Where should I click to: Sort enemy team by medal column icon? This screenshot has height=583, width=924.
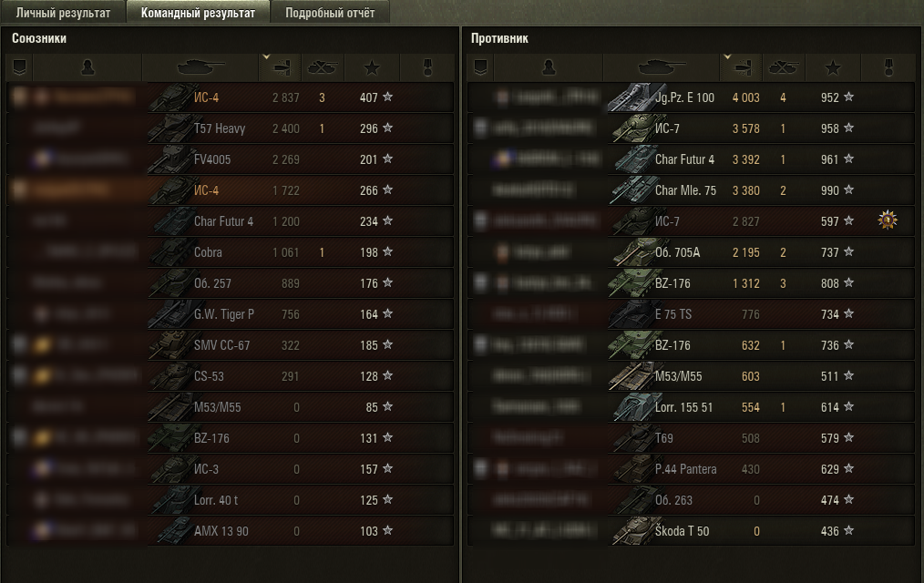[888, 67]
